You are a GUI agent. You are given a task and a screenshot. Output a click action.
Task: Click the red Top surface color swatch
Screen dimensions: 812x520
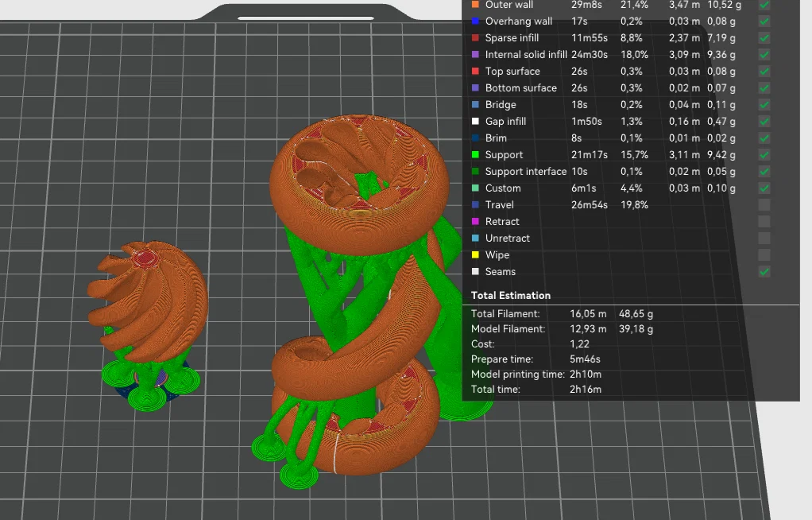click(x=475, y=71)
